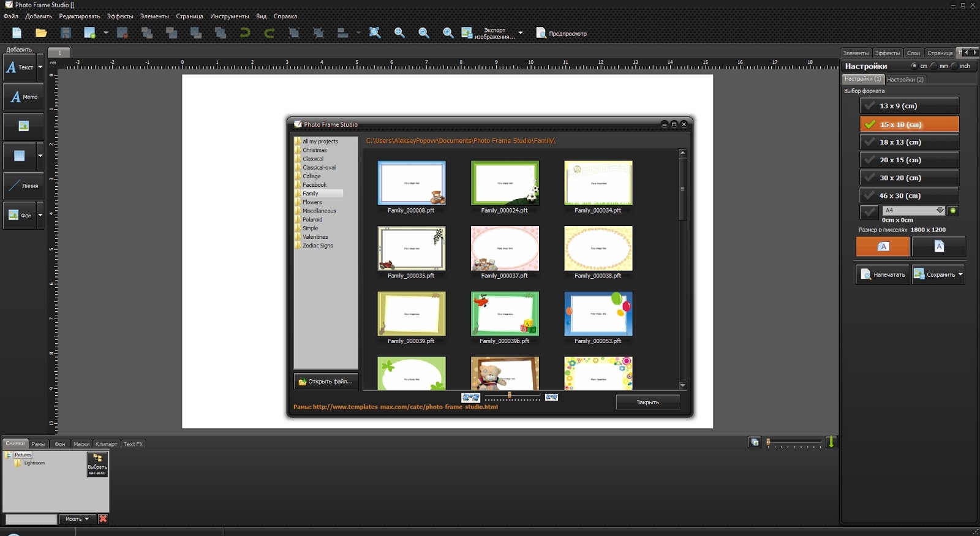Create a new project with the blank page icon
Image resolution: width=980 pixels, height=536 pixels.
(17, 33)
